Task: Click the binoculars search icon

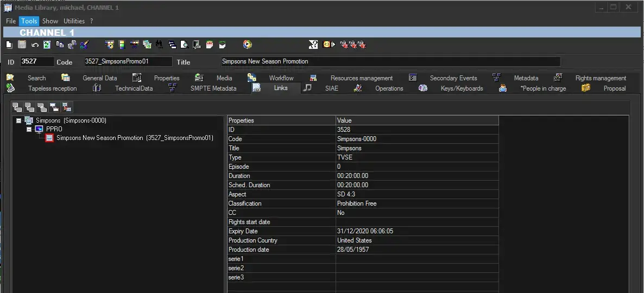Action: point(159,44)
